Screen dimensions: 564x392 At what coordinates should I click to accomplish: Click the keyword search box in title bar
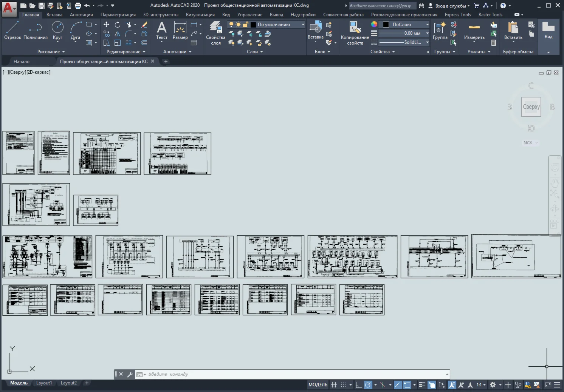coord(382,6)
